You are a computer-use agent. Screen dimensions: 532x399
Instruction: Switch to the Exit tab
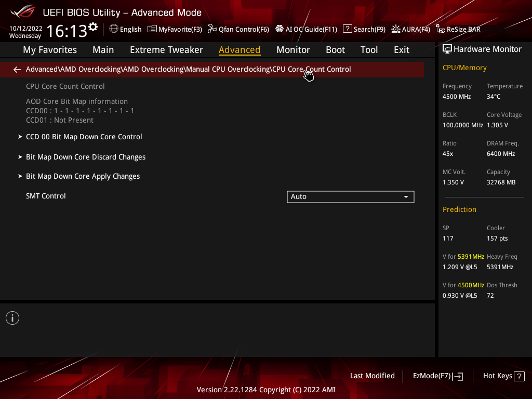[402, 50]
